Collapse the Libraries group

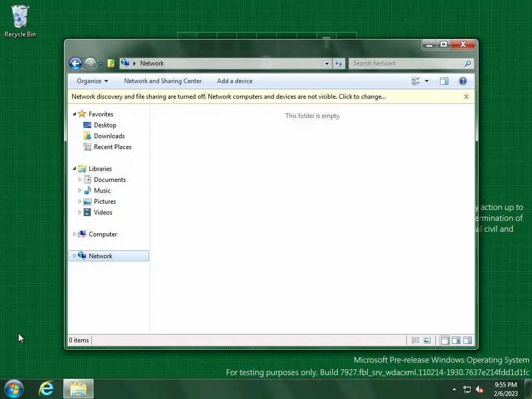(x=74, y=169)
